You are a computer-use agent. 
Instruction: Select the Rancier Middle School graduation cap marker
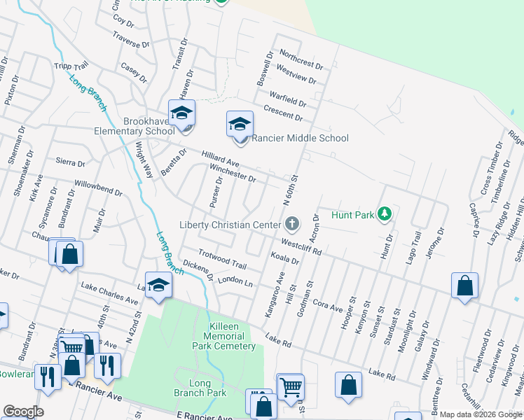(240, 125)
